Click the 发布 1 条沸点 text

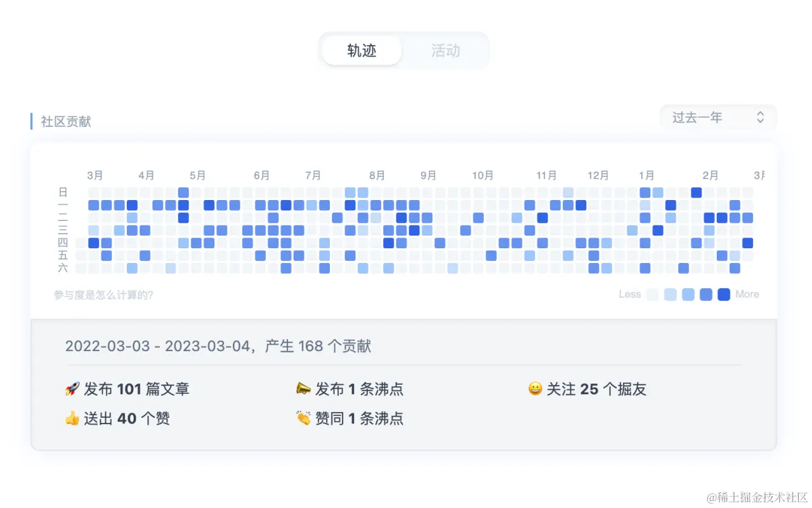359,389
